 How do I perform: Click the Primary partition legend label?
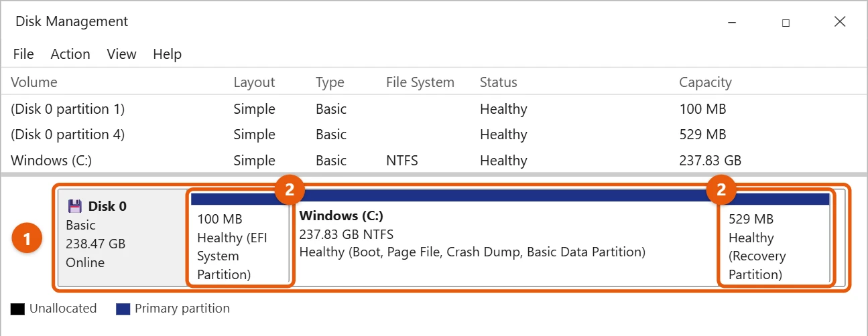click(x=182, y=309)
